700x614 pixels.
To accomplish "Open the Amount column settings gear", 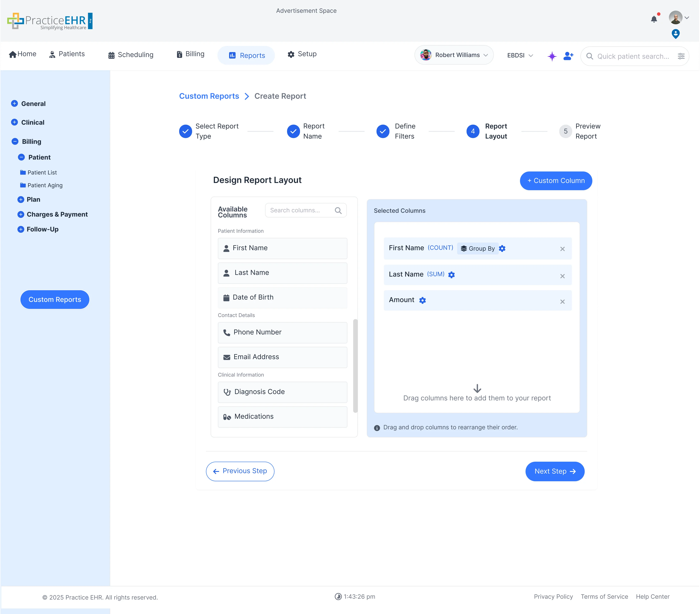I will click(x=422, y=300).
